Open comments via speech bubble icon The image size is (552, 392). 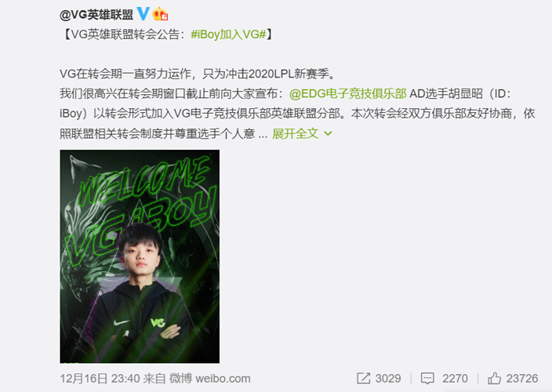coord(427,378)
